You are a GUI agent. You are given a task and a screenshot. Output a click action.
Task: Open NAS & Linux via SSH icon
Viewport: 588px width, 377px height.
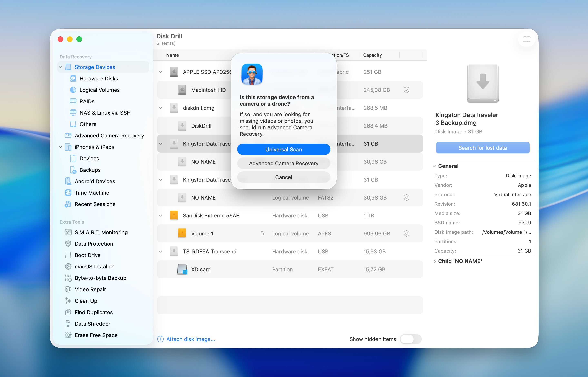pos(73,113)
